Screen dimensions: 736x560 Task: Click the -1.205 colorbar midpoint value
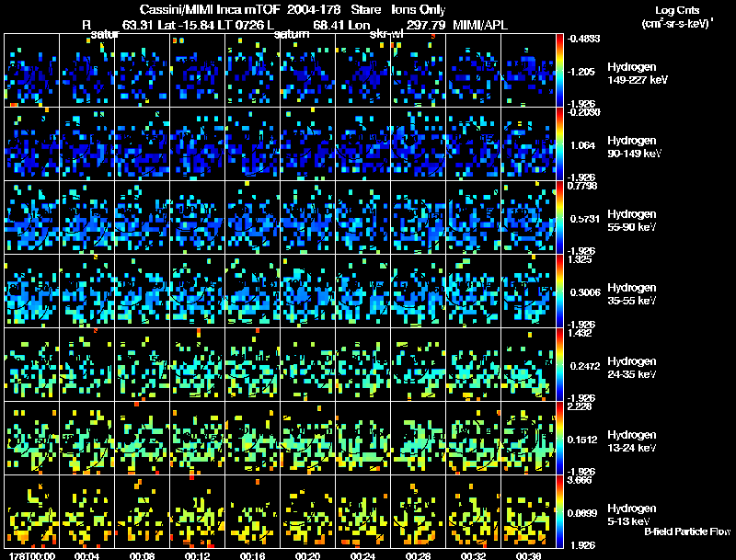tap(582, 72)
